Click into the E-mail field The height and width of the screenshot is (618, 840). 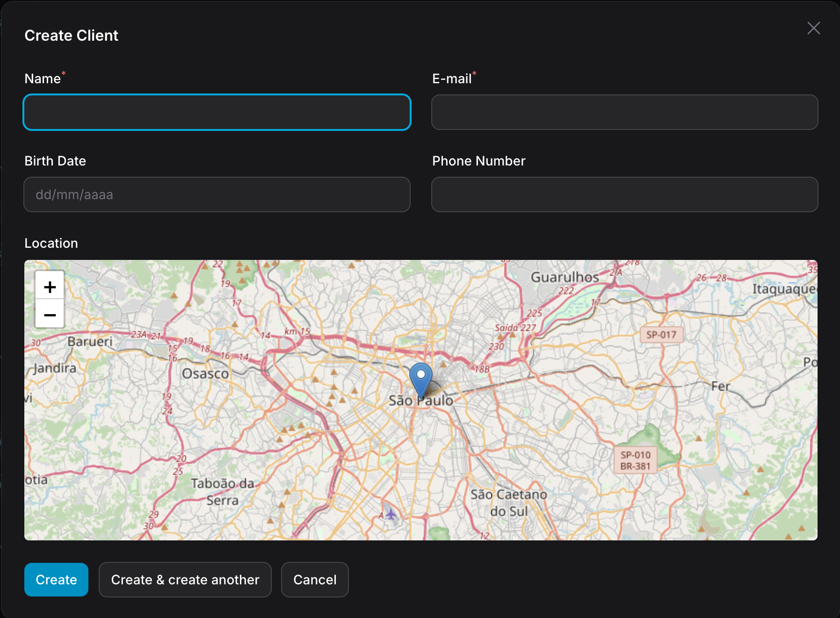click(x=624, y=112)
